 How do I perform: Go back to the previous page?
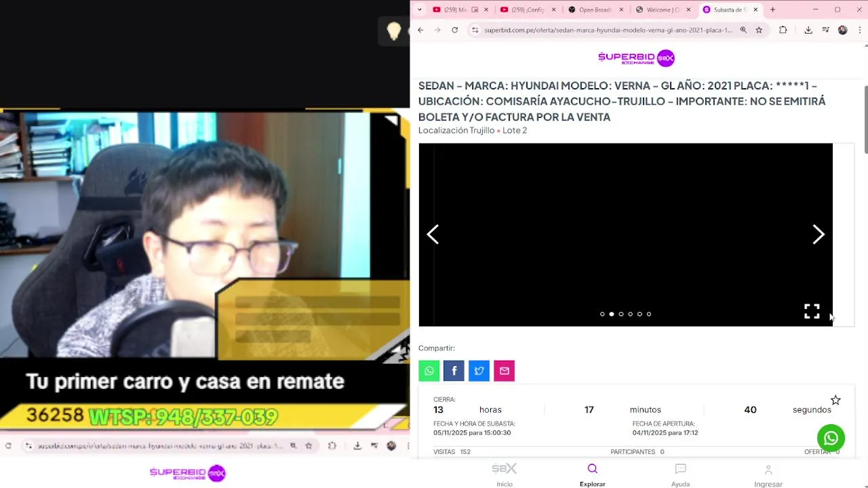point(420,30)
